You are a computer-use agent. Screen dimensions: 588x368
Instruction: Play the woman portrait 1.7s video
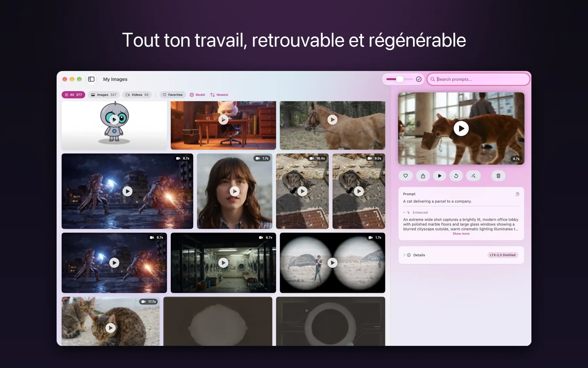pos(235,191)
